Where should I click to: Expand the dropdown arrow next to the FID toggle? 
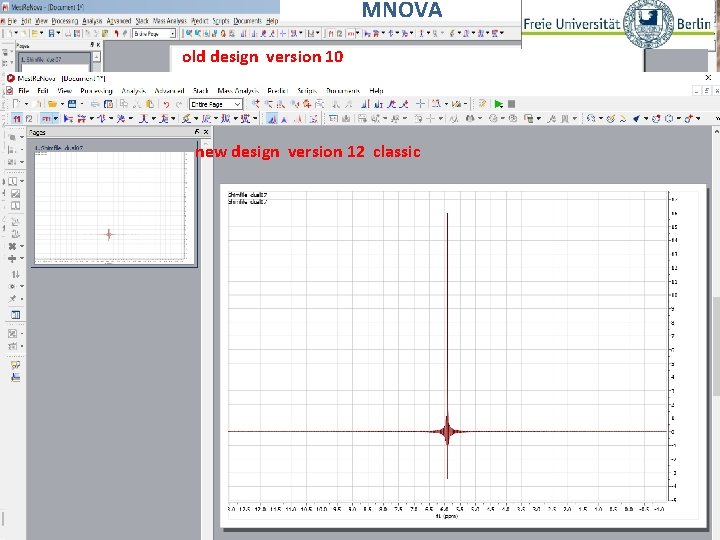click(x=56, y=119)
